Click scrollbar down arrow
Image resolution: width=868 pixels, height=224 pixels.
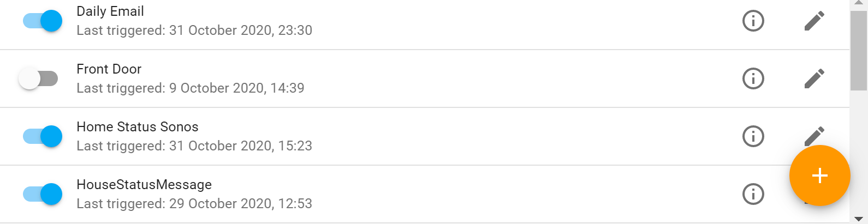(859, 219)
